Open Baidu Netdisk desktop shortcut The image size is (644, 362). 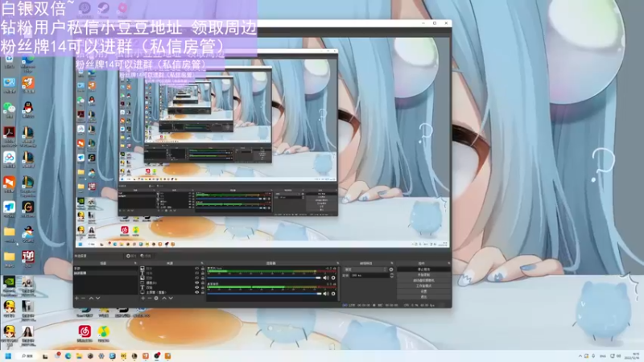point(9,160)
